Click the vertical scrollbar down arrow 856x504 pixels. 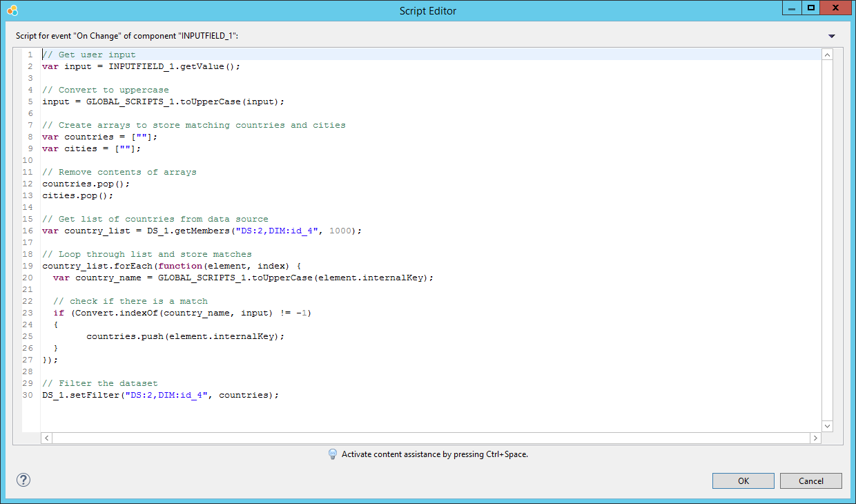(x=827, y=426)
